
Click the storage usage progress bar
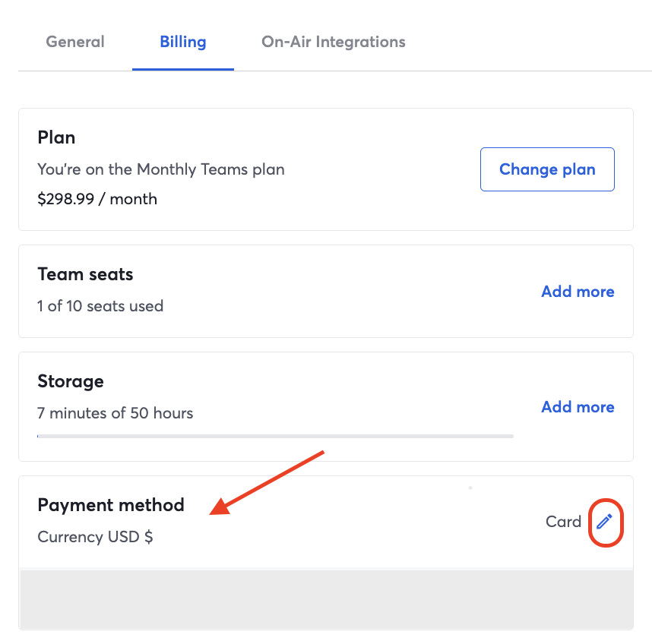[275, 436]
